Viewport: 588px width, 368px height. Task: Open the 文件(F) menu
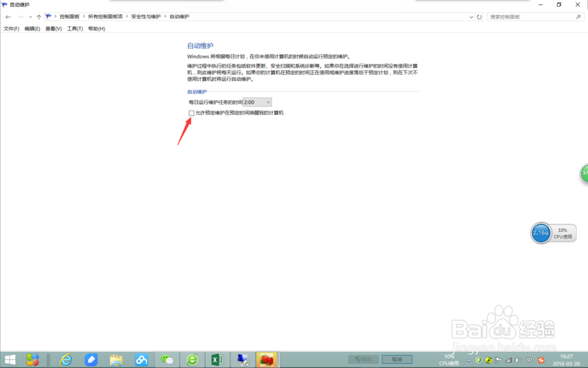point(12,28)
